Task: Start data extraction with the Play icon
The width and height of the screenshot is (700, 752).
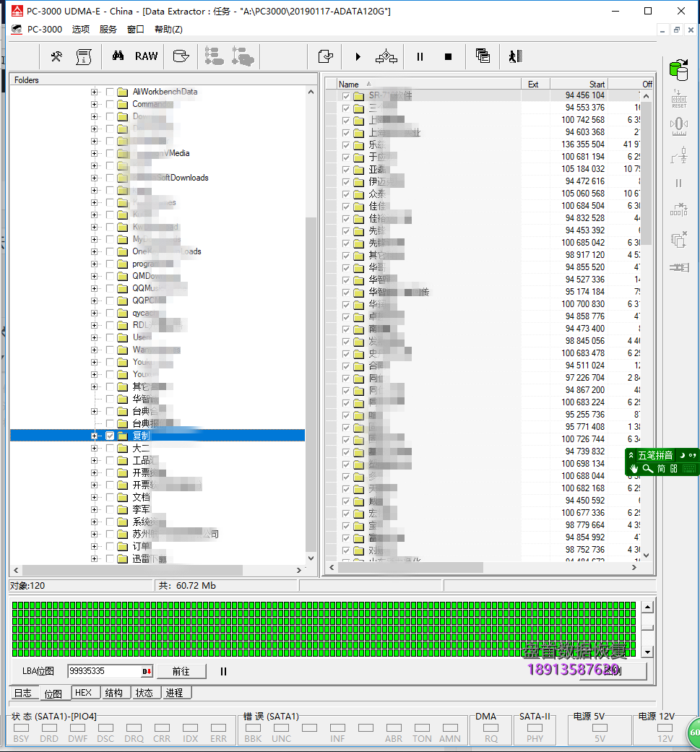Action: [x=357, y=56]
